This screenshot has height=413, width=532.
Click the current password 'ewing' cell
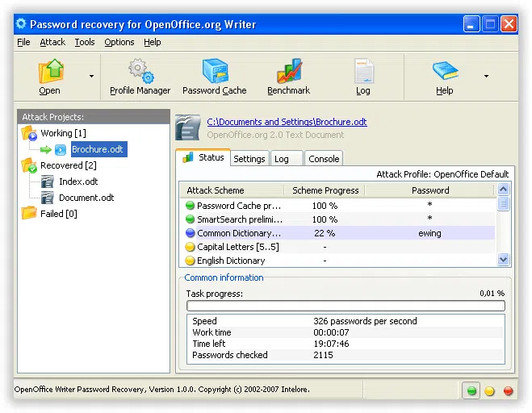429,233
